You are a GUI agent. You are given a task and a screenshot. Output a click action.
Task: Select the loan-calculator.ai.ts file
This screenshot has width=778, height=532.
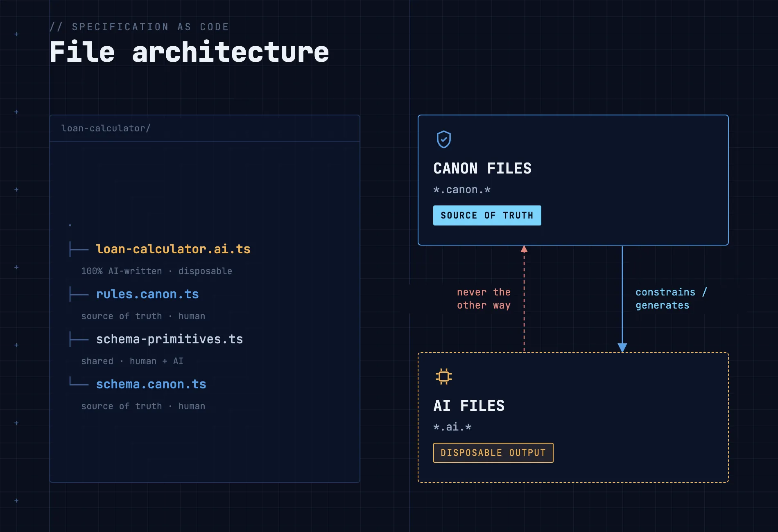point(173,249)
